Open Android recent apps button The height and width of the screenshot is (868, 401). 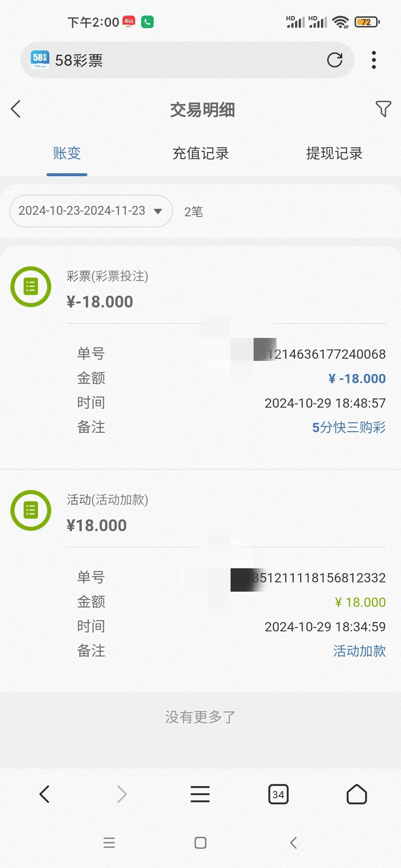[109, 843]
